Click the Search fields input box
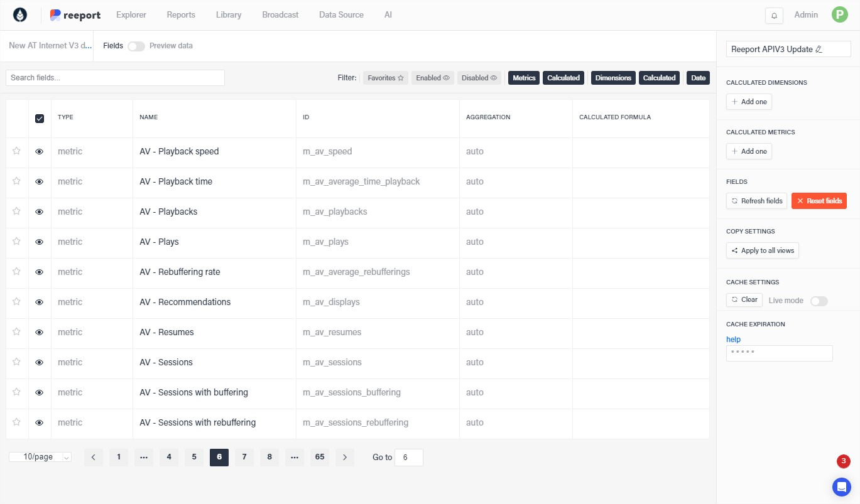 click(x=115, y=78)
